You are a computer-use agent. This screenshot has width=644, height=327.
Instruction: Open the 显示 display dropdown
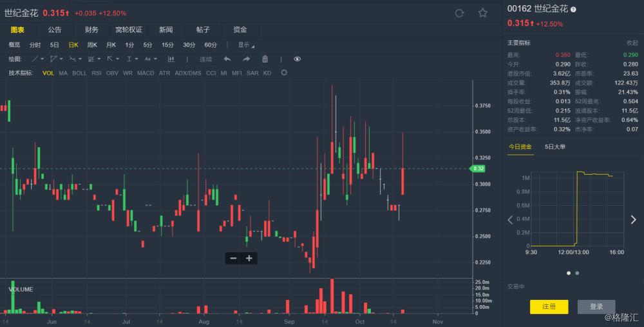(246, 45)
